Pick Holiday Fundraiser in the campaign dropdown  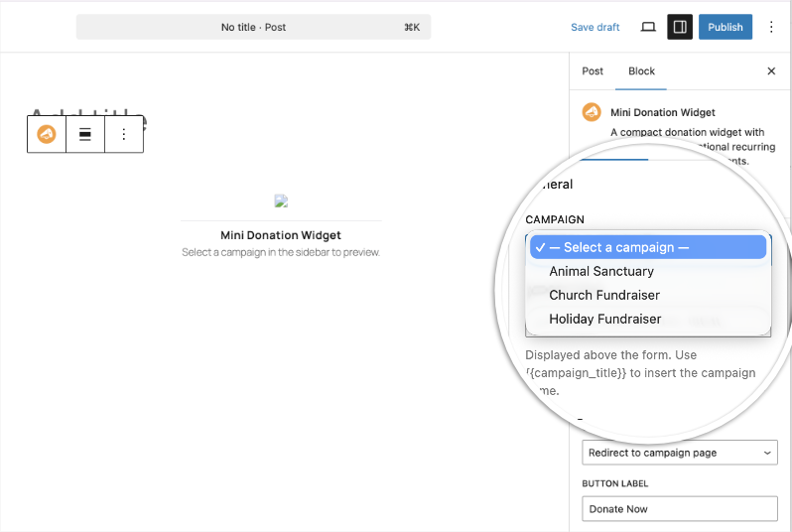(x=604, y=319)
